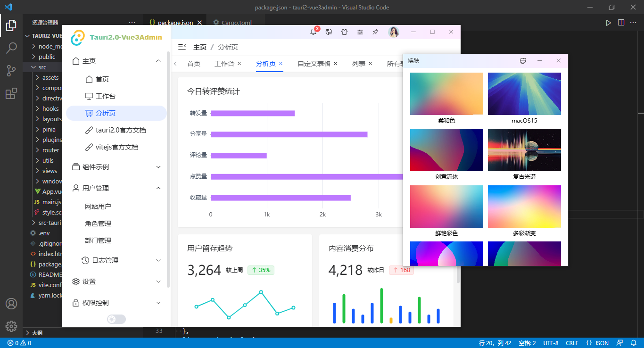Pin the window using the pushpin icon
The image size is (644, 348).
pyautogui.click(x=375, y=32)
